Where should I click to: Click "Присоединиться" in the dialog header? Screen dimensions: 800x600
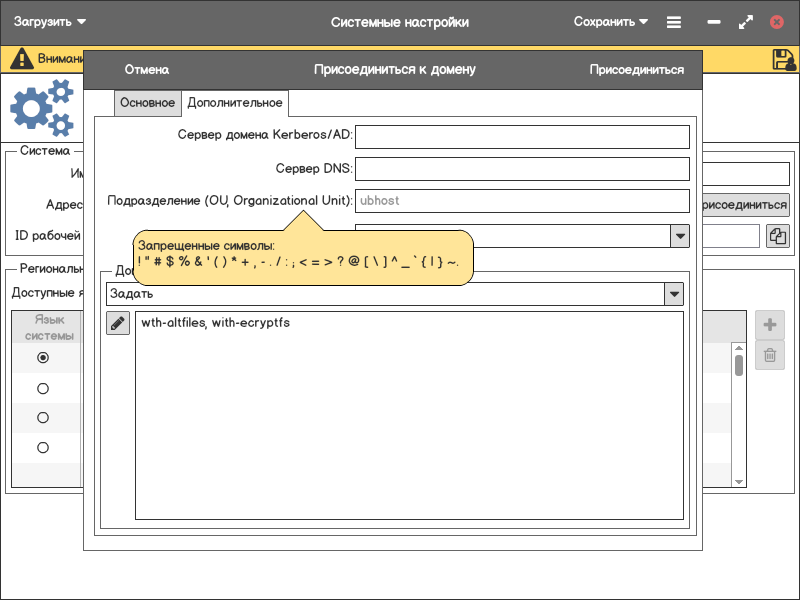[x=636, y=70]
